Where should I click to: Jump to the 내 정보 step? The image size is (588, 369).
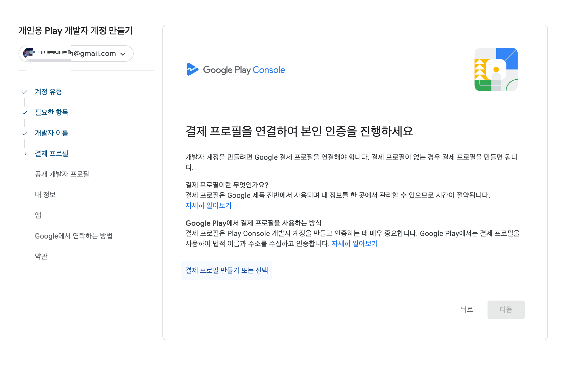[x=45, y=195]
